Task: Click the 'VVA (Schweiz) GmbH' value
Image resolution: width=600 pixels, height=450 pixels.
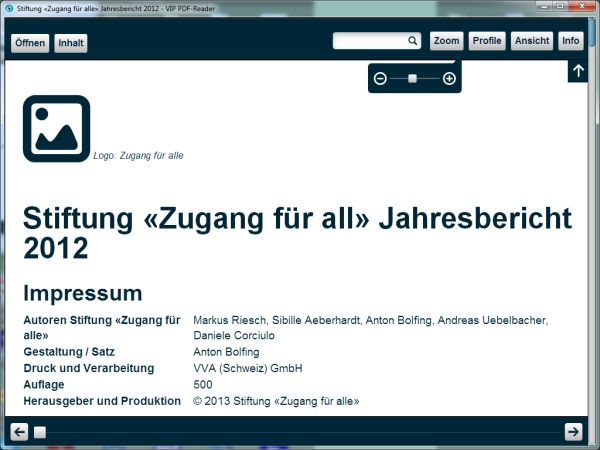Action: click(x=248, y=368)
